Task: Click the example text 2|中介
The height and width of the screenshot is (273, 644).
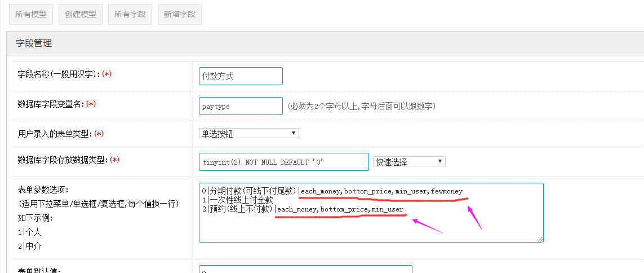Action: [29, 246]
